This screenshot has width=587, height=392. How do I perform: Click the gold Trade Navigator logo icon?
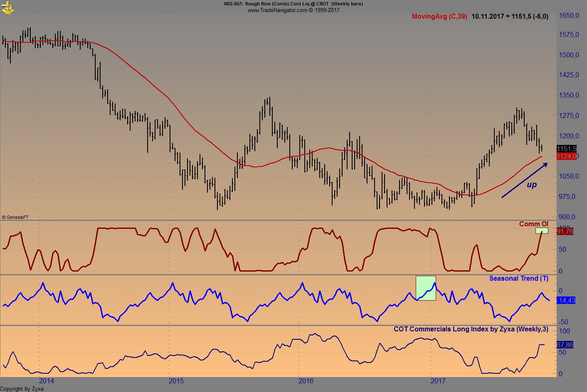point(7,7)
